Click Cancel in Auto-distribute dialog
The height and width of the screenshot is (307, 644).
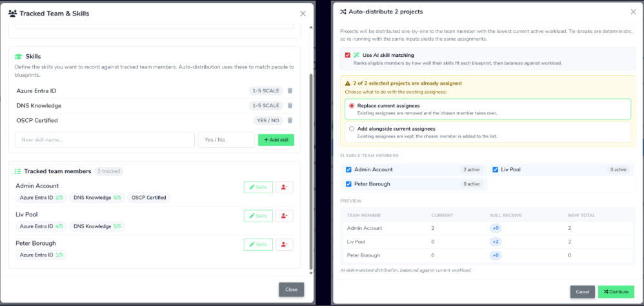click(583, 291)
